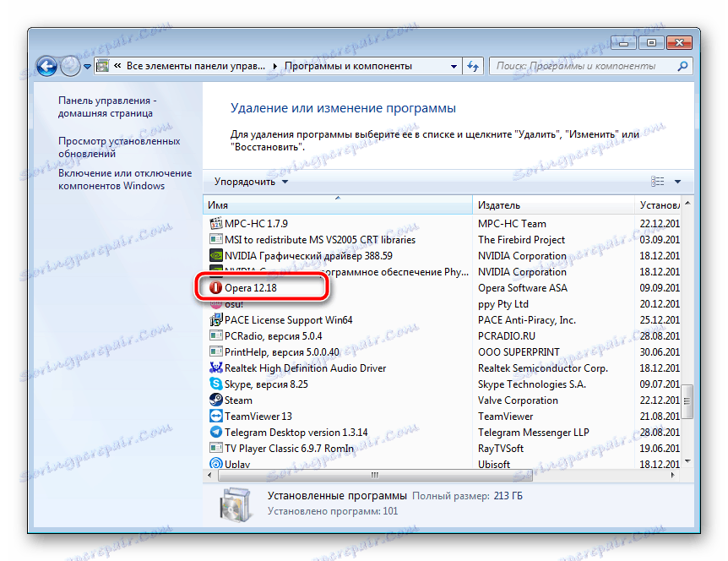Click the horizontal scrollbar left arrow
Viewport: 728px width, 561px height.
tap(209, 475)
